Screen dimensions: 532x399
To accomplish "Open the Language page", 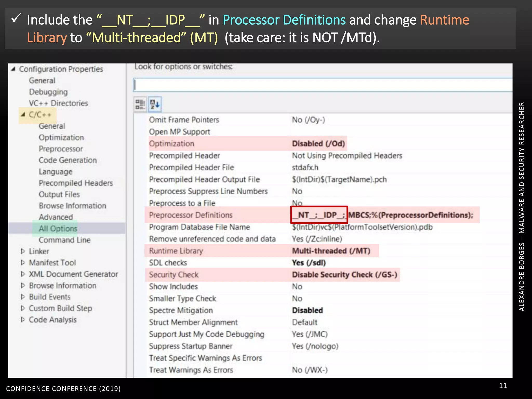I will [56, 172].
